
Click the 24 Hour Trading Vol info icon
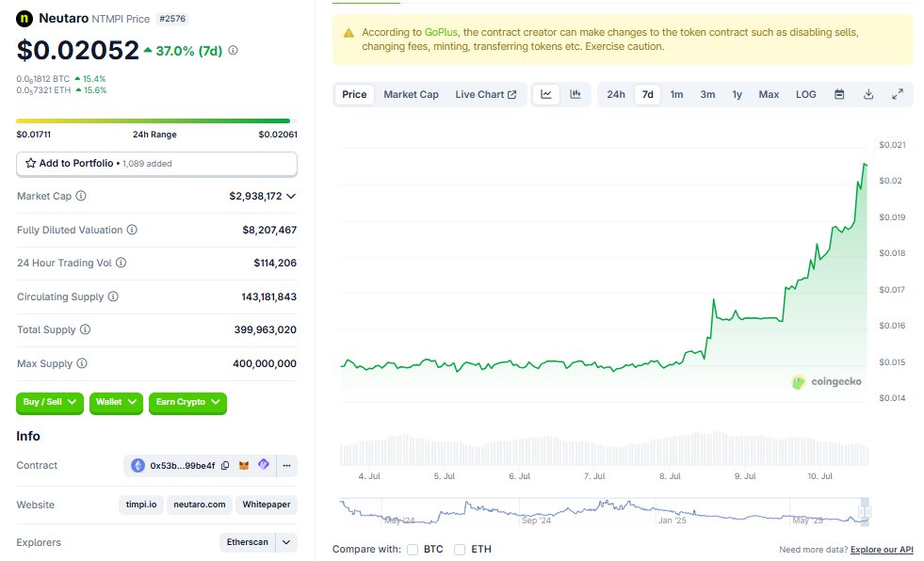[121, 263]
